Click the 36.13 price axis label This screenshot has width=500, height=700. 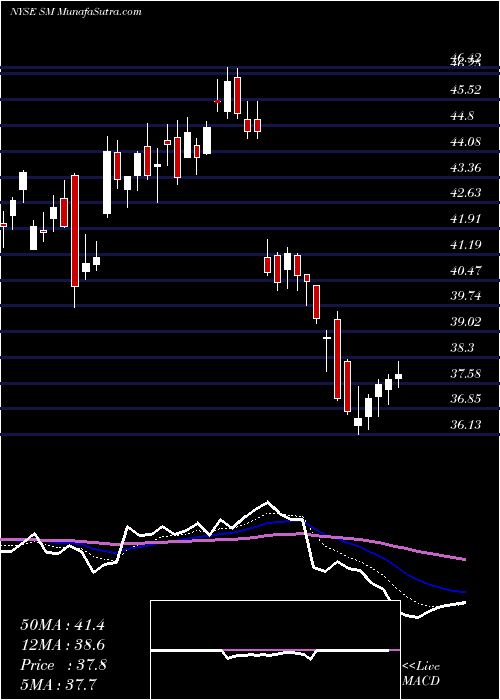click(466, 424)
